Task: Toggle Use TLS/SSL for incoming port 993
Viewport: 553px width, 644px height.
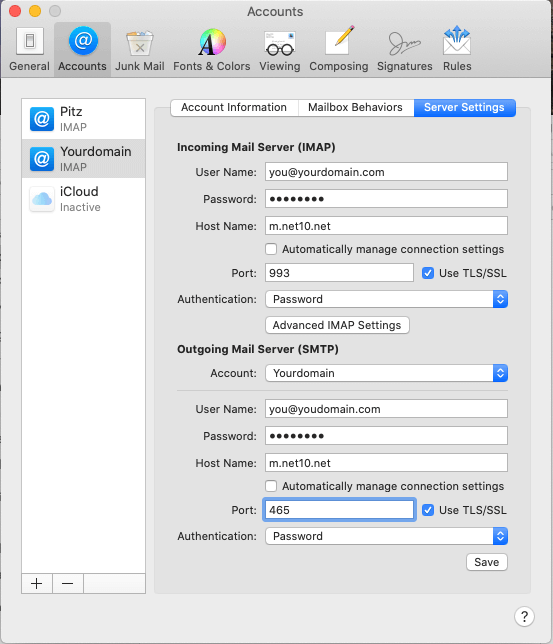Action: (x=428, y=273)
